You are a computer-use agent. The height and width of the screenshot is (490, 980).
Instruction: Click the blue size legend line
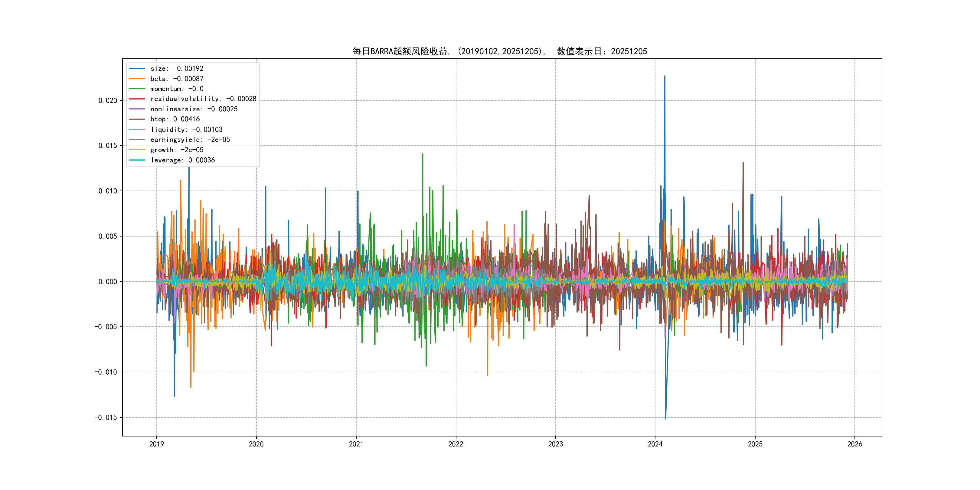137,68
